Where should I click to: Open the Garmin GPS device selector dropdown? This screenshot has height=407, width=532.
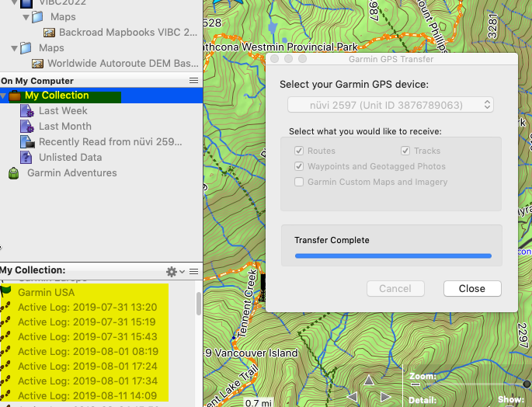click(x=390, y=105)
